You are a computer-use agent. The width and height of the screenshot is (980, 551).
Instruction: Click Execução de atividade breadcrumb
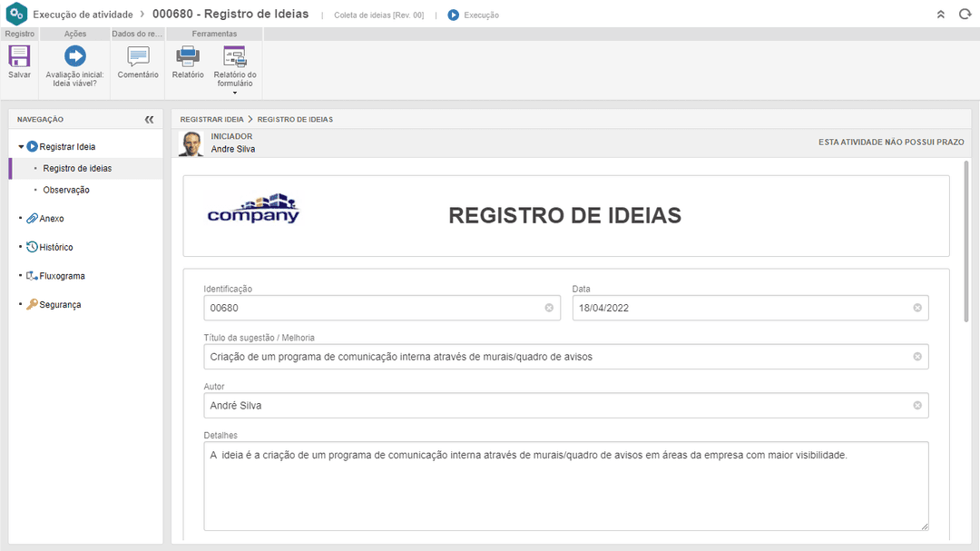click(x=83, y=15)
